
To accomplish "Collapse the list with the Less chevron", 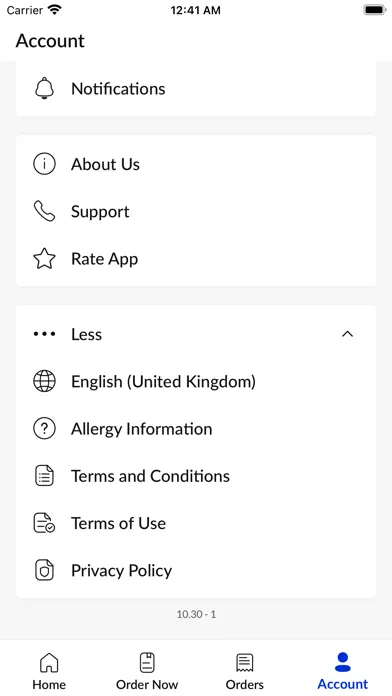I will [348, 334].
